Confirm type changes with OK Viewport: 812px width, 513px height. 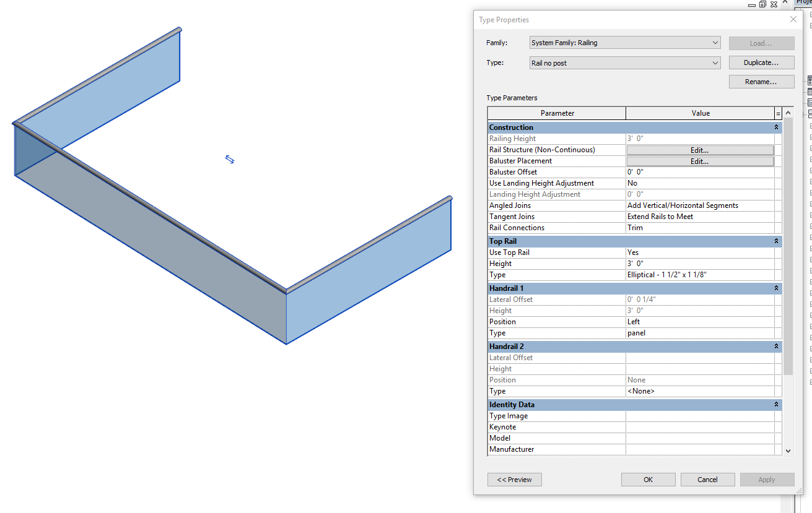pyautogui.click(x=648, y=479)
